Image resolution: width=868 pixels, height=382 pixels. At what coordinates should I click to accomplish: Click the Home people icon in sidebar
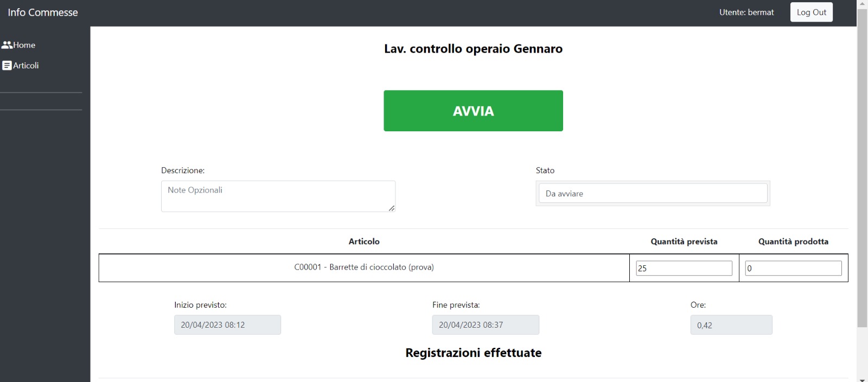point(7,45)
